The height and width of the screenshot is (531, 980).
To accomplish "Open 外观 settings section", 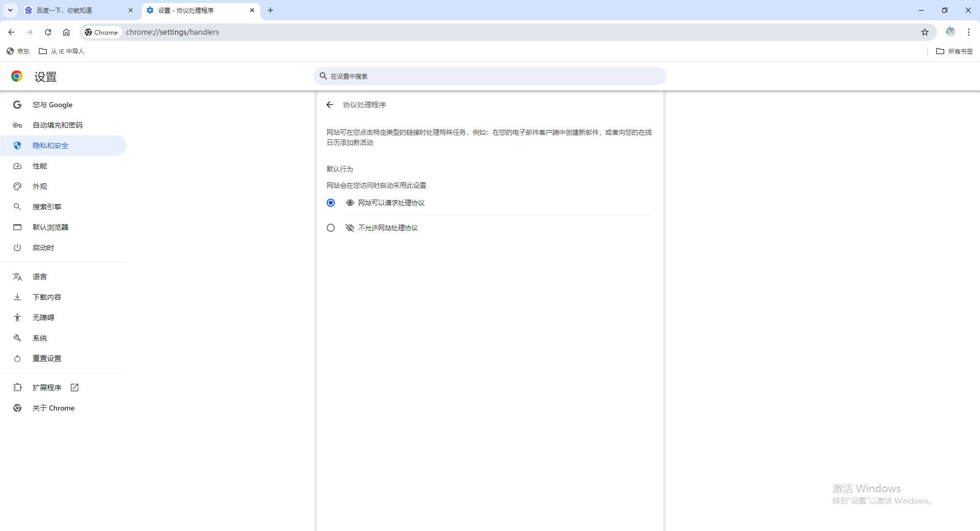I will [64, 186].
